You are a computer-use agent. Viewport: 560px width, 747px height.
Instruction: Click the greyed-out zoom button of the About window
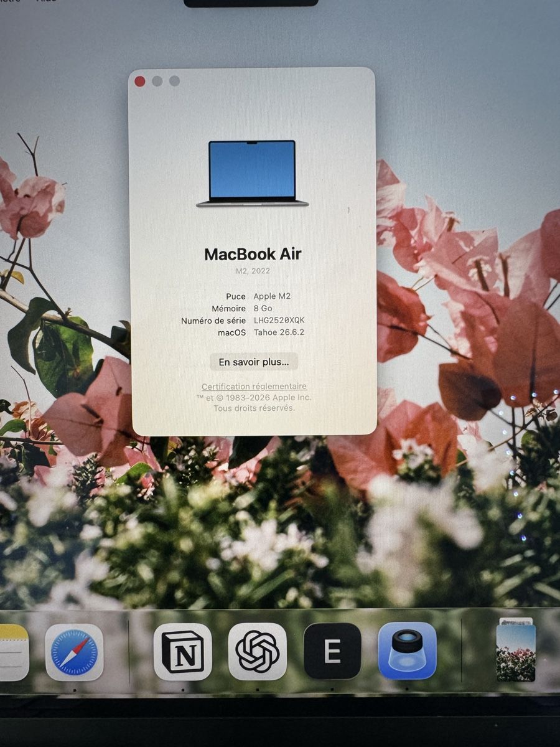click(175, 81)
